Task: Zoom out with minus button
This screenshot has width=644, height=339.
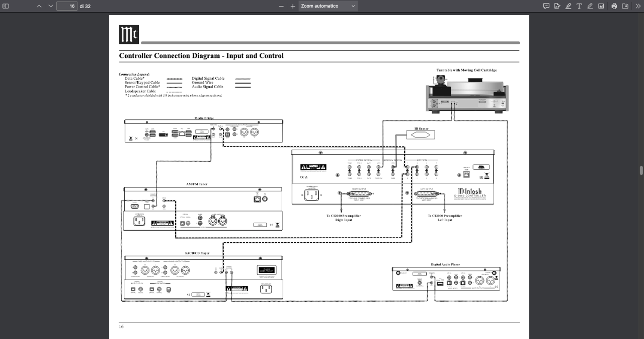Action: coord(281,6)
